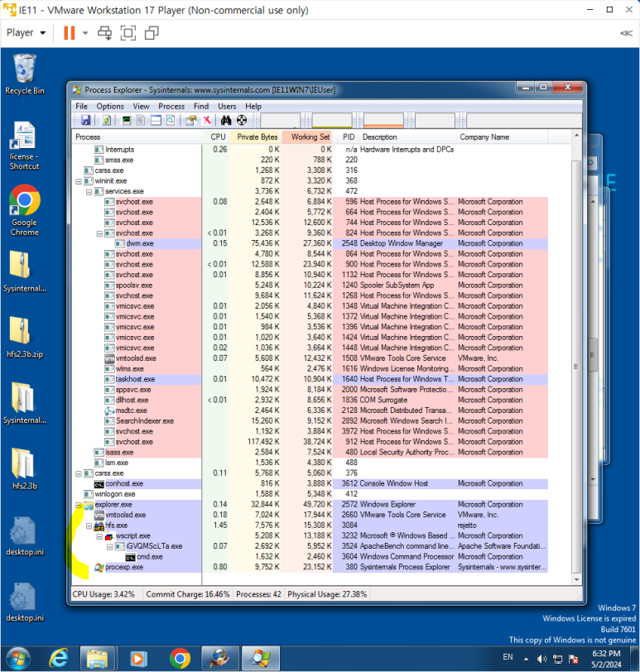
Task: Collapse the explorer.exe tree node
Action: (79, 505)
